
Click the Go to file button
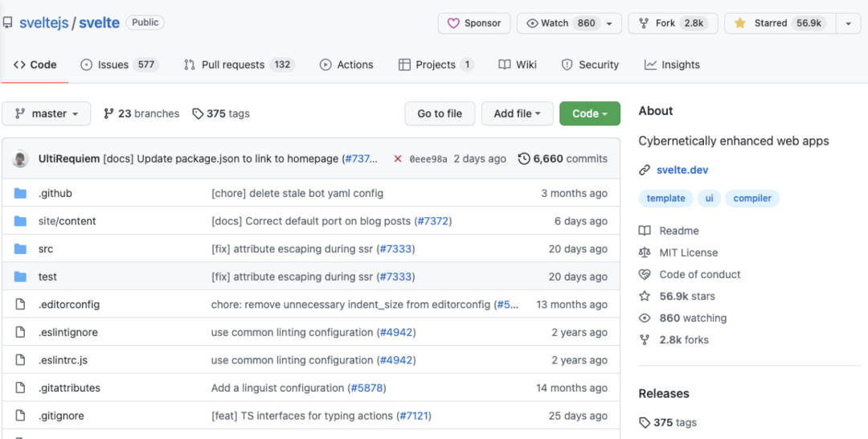click(x=440, y=114)
